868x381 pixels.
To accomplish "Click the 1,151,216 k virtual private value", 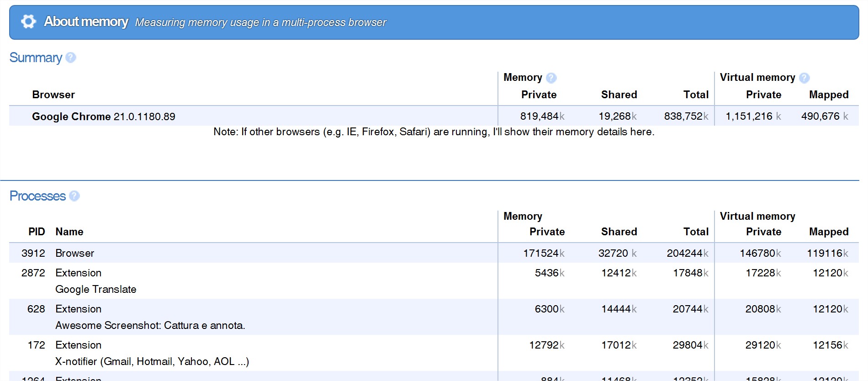I will coord(753,116).
